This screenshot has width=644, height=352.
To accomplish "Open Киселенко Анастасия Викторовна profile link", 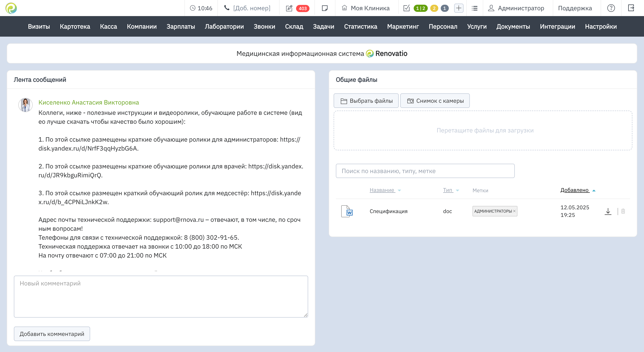I will (x=89, y=102).
